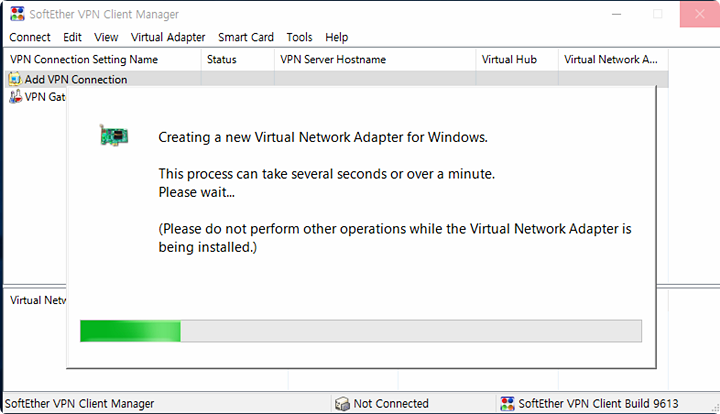
Task: Sort by Status column header
Action: tap(238, 60)
